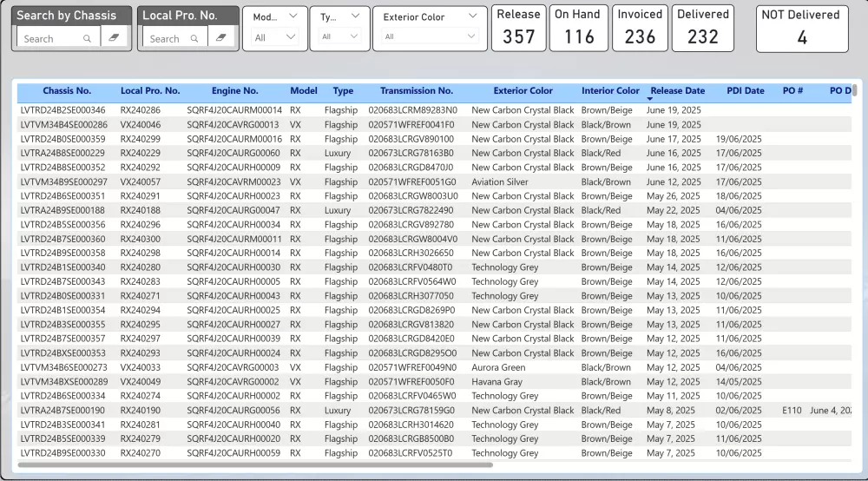Image resolution: width=868 pixels, height=481 pixels.
Task: Click the Search by Chassis magnifier icon
Action: click(x=87, y=39)
